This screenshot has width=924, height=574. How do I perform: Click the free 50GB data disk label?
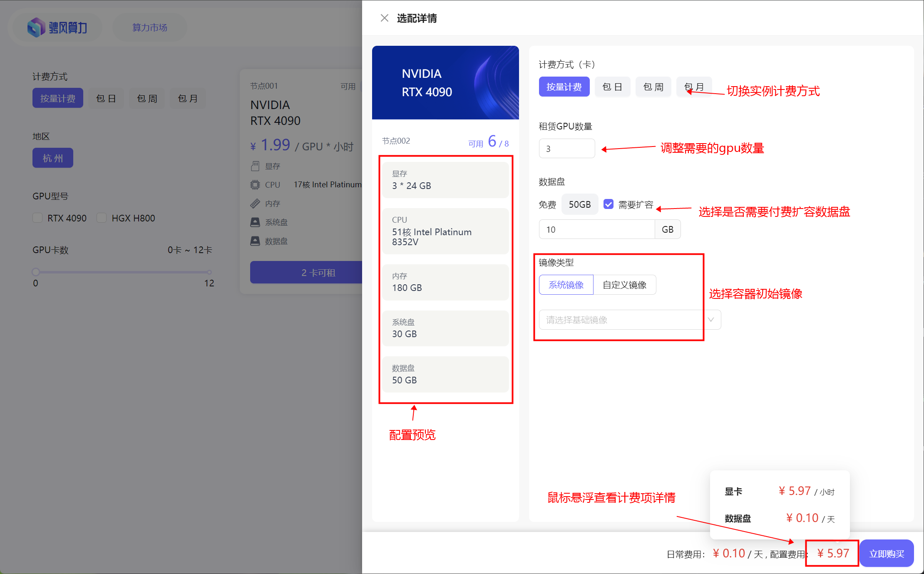point(580,204)
